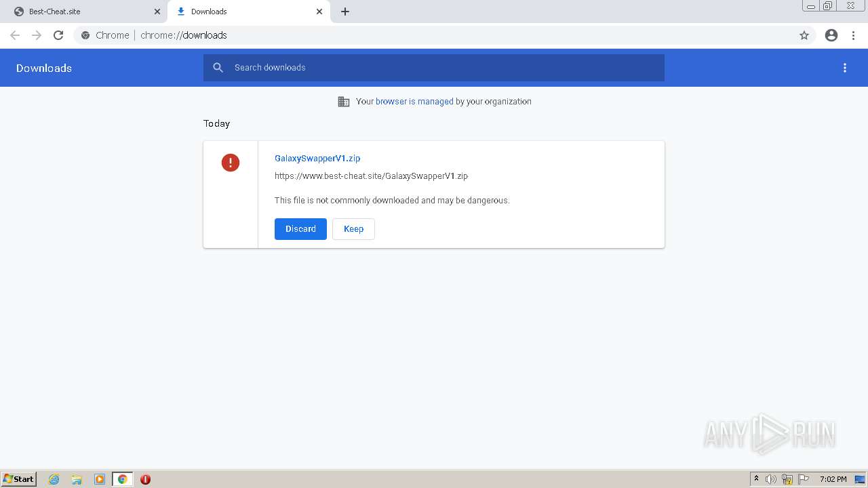868x488 pixels.
Task: Click the Chrome taskbar icon
Action: coord(123,479)
